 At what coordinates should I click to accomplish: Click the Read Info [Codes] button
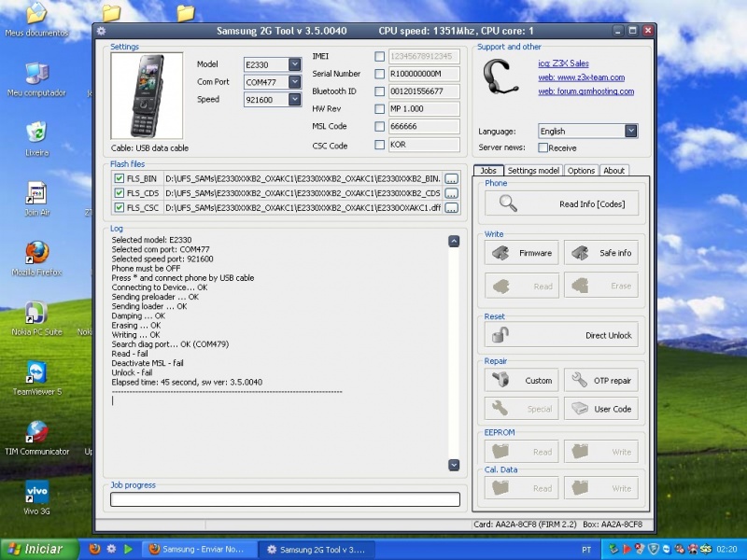pyautogui.click(x=562, y=203)
